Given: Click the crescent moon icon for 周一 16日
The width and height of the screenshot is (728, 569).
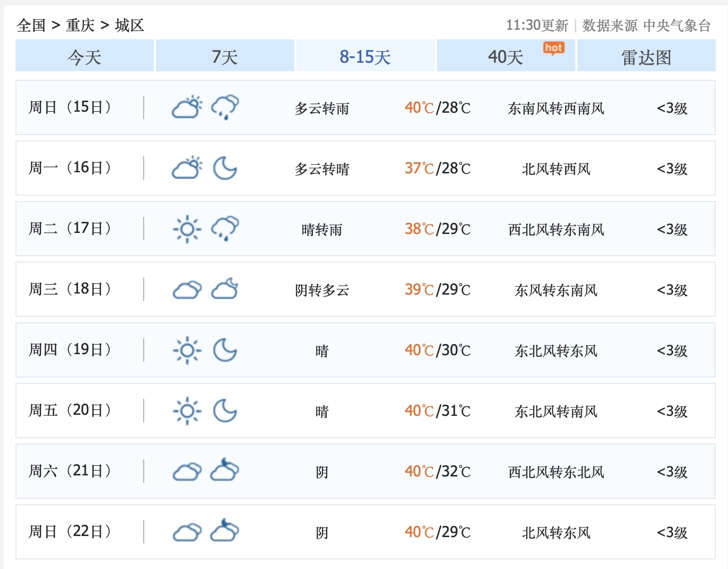Looking at the screenshot, I should click(225, 168).
